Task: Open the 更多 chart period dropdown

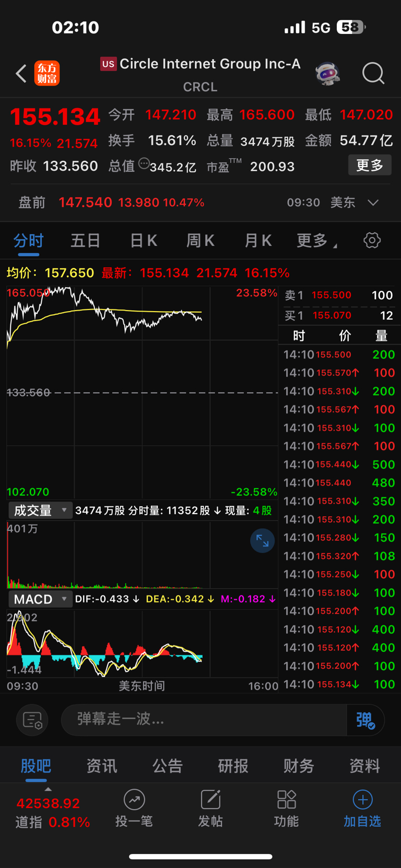Action: pos(316,241)
